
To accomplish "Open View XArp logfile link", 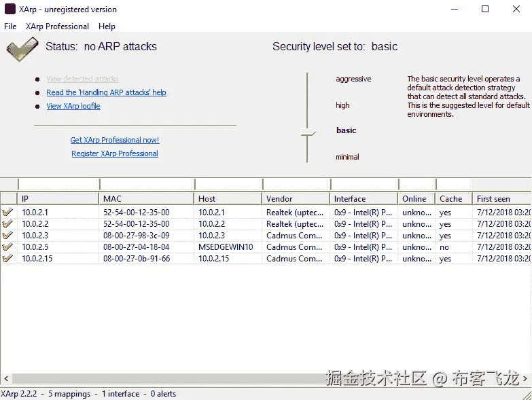I will [73, 106].
